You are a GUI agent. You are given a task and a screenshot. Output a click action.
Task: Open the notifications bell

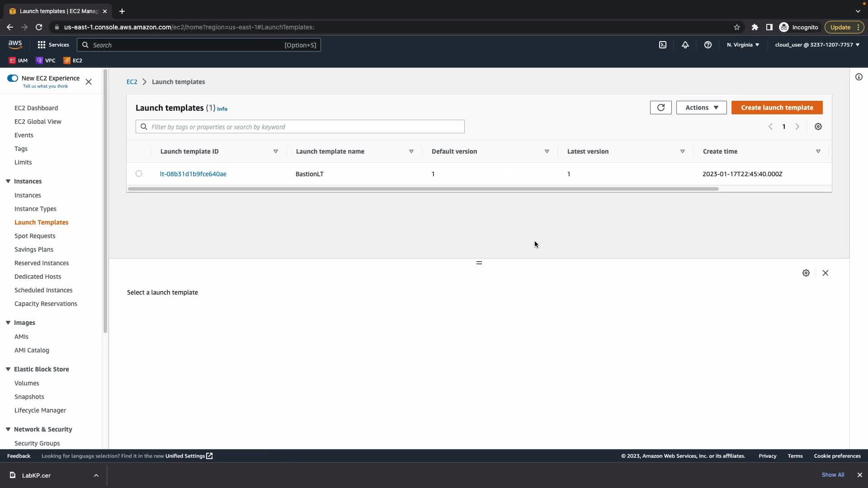tap(685, 45)
